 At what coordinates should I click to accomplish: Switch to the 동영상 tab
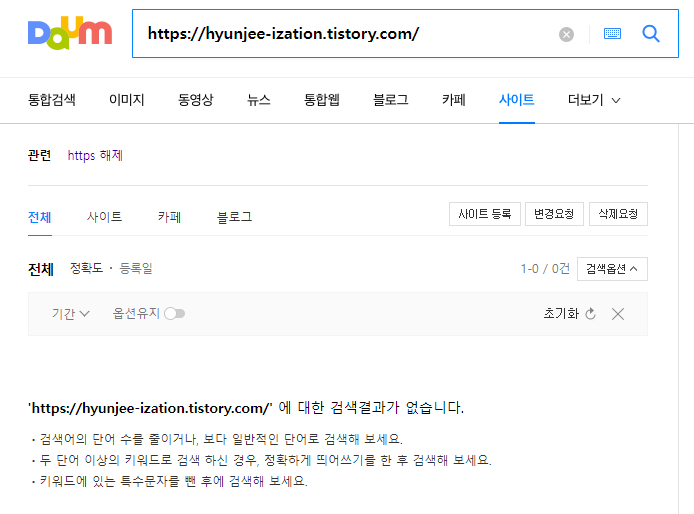[196, 100]
